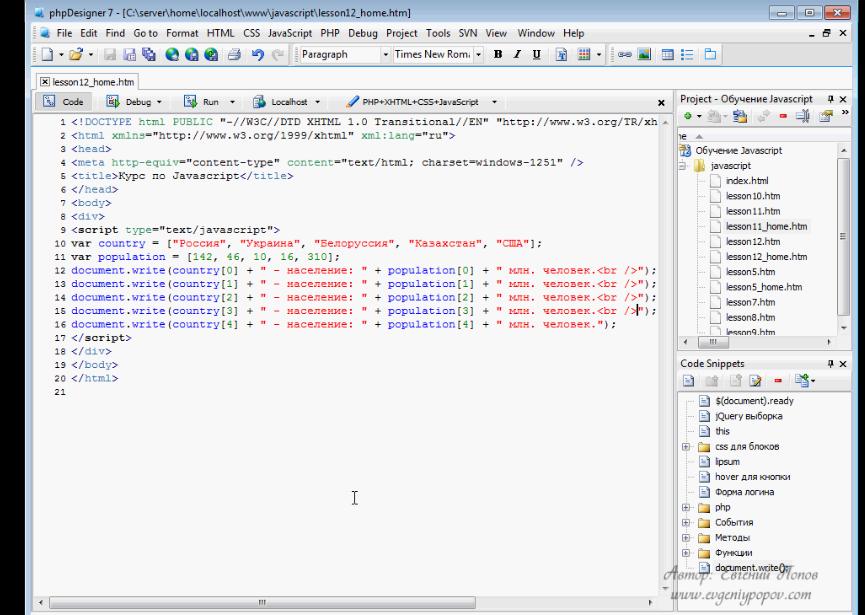Expand the Run button dropdown arrow
This screenshot has height=615, width=865.
(x=232, y=102)
